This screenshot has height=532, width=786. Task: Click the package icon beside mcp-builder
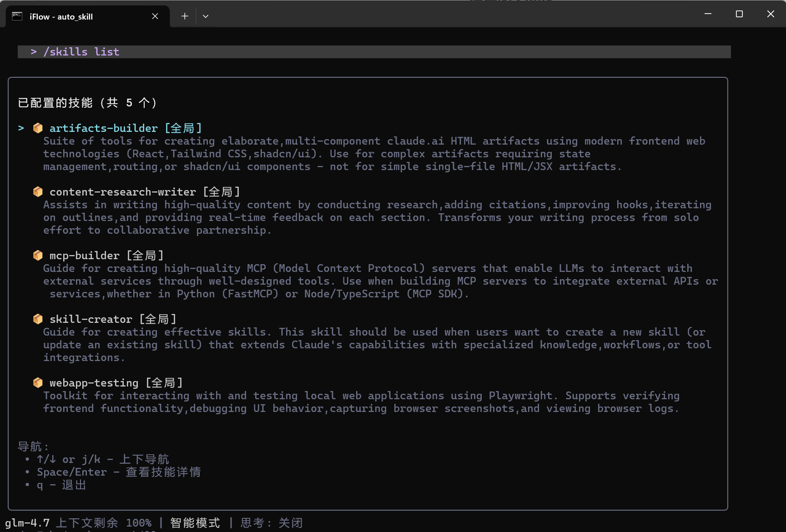38,256
